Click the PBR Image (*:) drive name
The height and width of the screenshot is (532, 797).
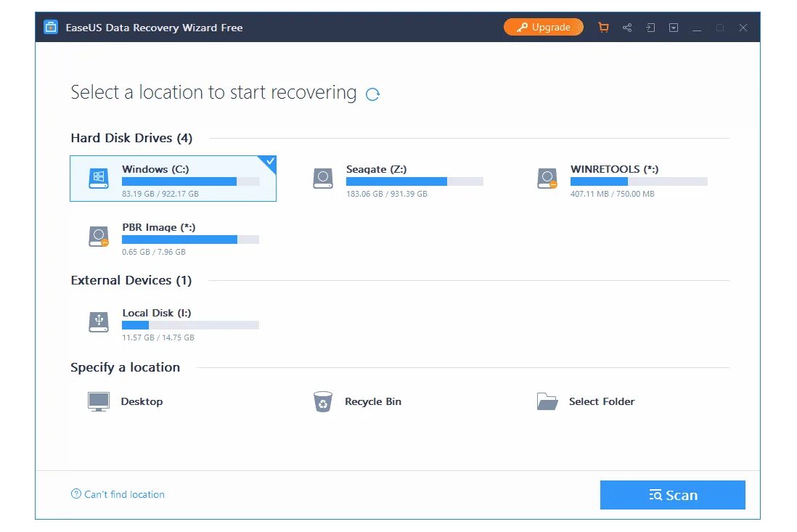158,227
